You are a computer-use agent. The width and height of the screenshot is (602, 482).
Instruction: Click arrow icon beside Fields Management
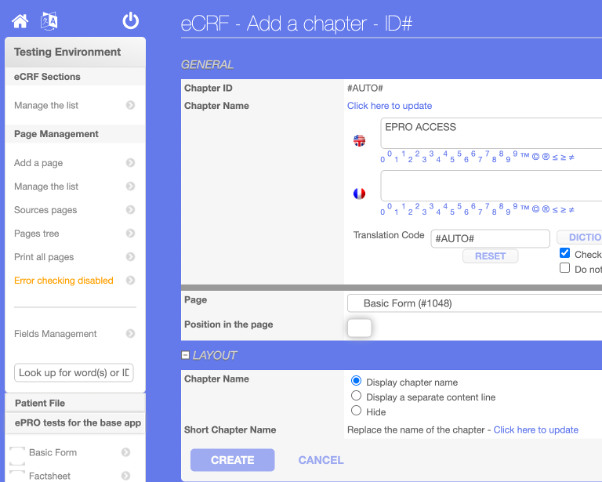(130, 334)
